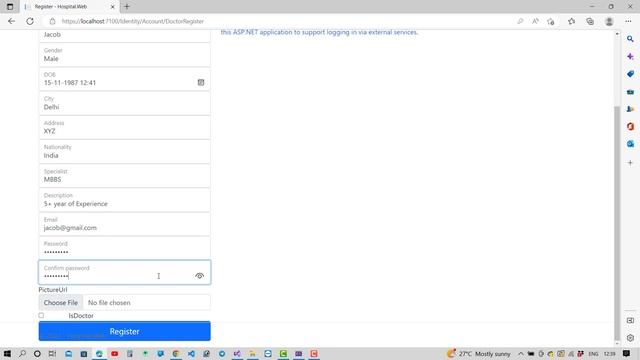The height and width of the screenshot is (360, 640).
Task: Refresh the page
Action: [30, 21]
